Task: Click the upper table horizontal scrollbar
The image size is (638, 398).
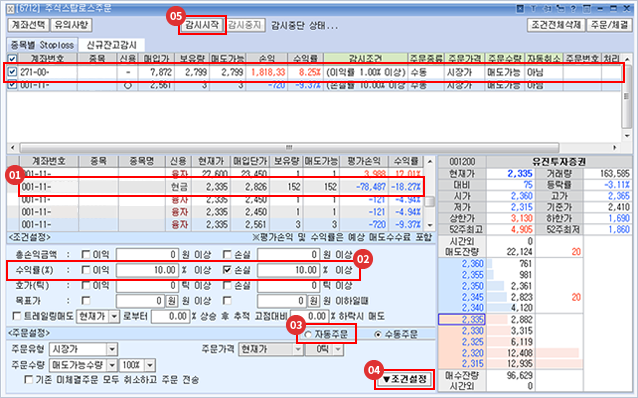Action: pos(289,147)
